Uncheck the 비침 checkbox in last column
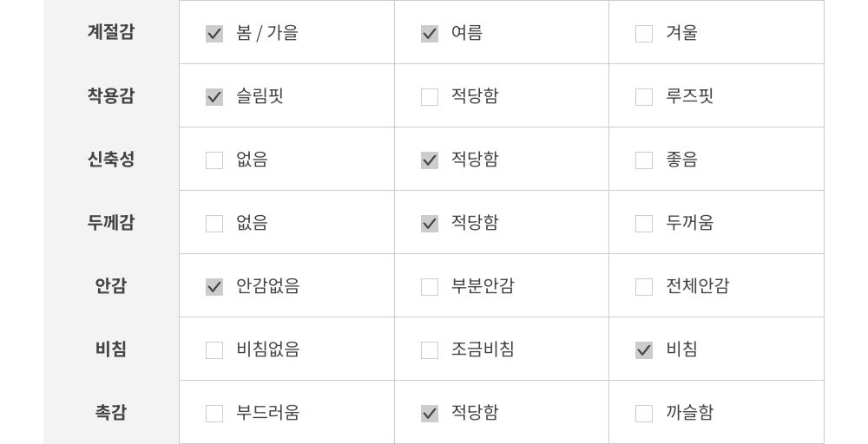 (644, 350)
